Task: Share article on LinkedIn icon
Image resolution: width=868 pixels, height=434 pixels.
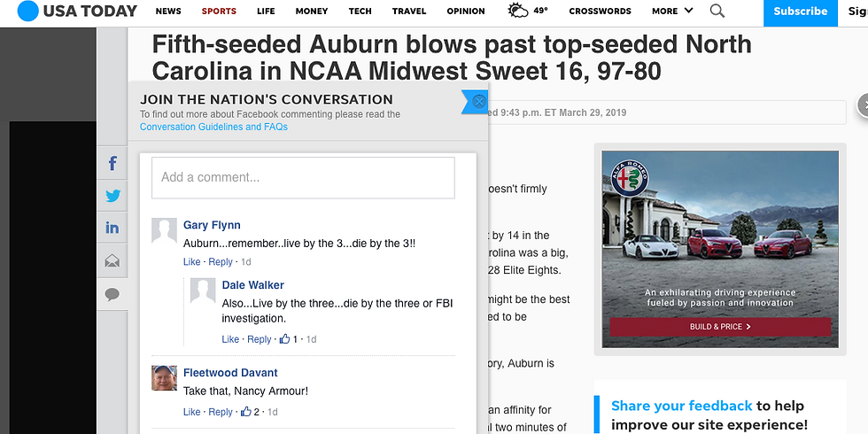Action: coord(112,229)
